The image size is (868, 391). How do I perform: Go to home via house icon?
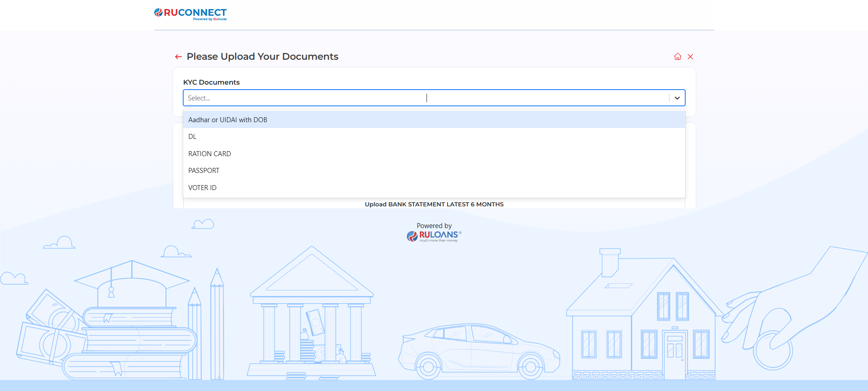coord(678,57)
